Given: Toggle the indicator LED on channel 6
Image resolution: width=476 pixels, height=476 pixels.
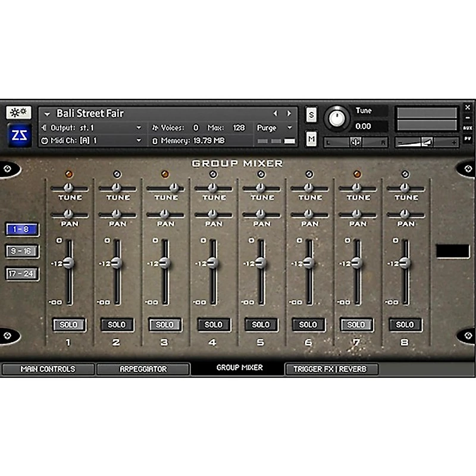Looking at the screenshot, I should tap(309, 174).
